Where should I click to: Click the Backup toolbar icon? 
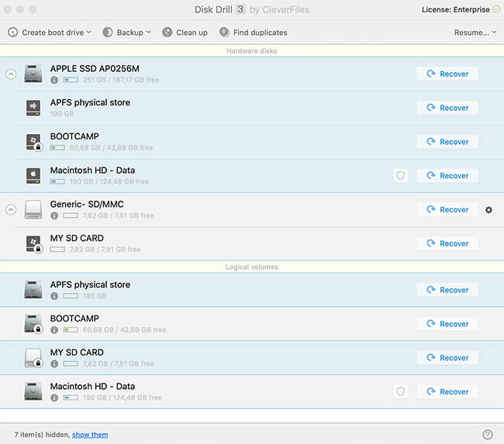click(108, 32)
